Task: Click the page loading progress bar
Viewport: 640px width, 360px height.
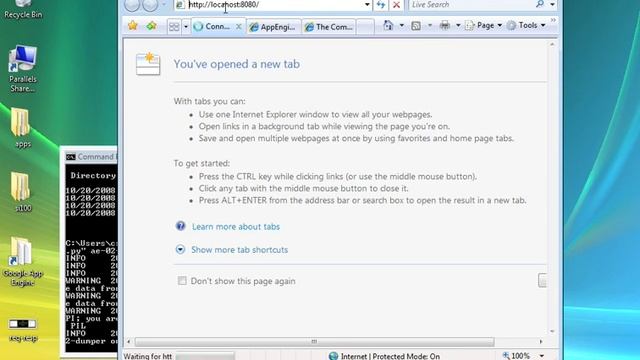Action: (205, 356)
